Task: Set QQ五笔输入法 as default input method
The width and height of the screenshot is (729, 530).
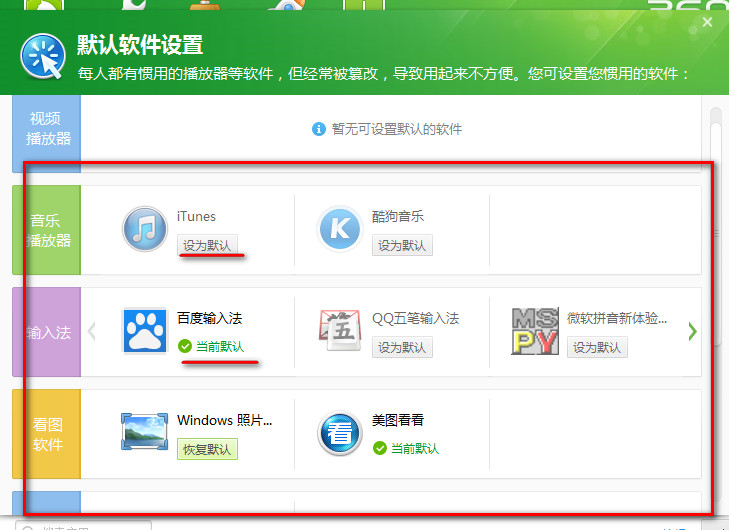Action: click(x=402, y=347)
